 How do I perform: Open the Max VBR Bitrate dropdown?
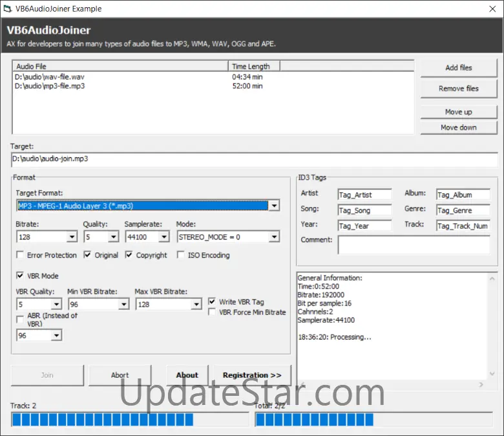[x=196, y=305]
